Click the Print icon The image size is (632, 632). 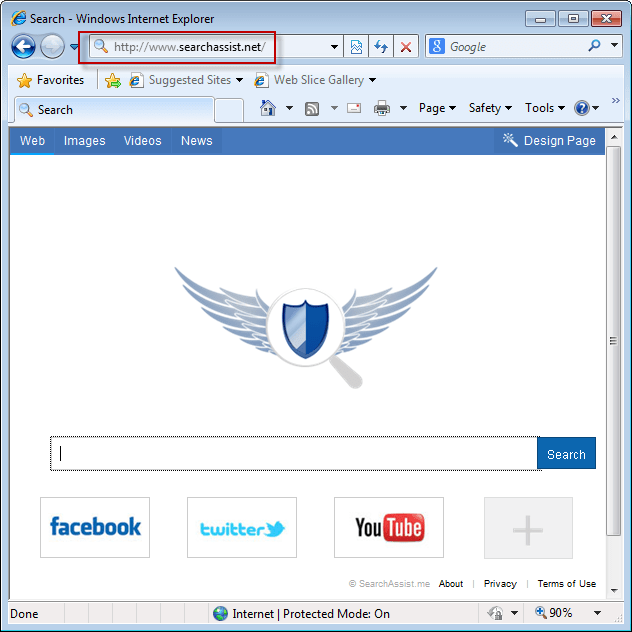[x=382, y=108]
